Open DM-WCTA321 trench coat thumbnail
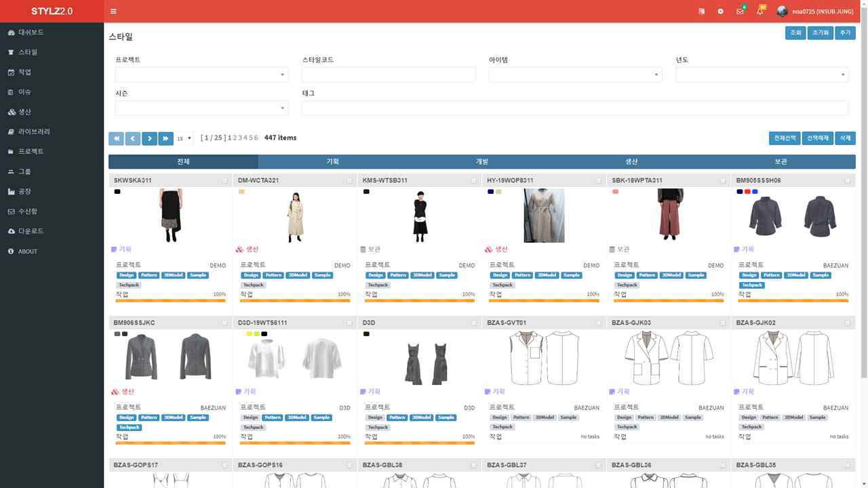The height and width of the screenshot is (488, 868). point(295,216)
